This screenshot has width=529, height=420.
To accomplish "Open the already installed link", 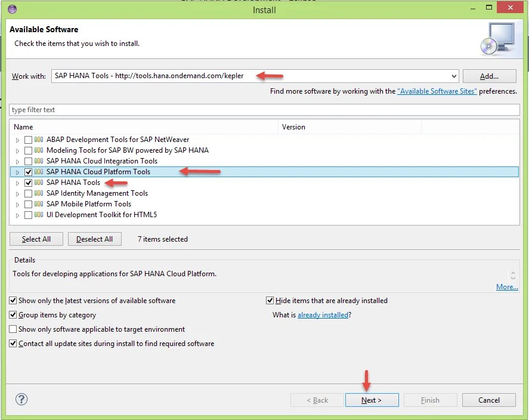I will pos(323,315).
